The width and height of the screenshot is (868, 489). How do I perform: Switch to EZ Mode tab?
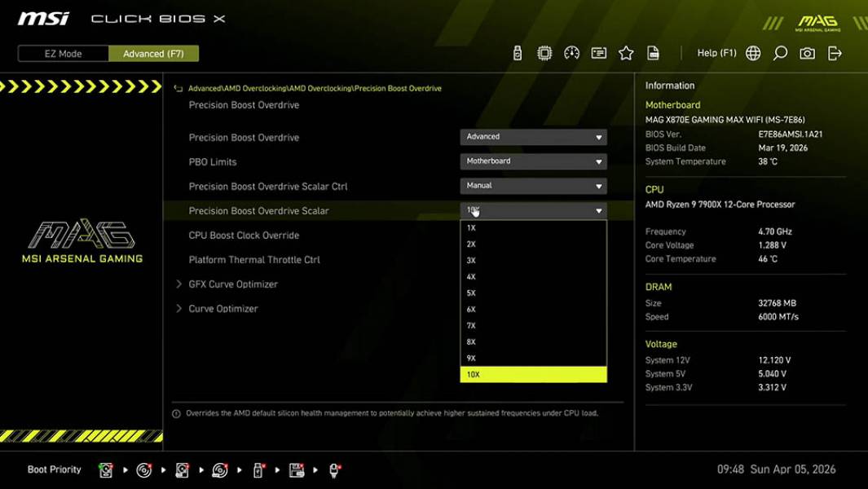point(62,53)
